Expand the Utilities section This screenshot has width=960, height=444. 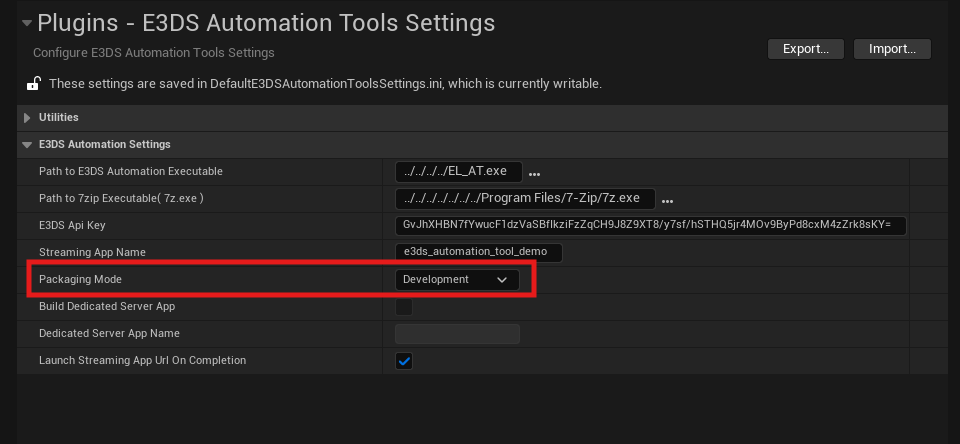pos(28,118)
